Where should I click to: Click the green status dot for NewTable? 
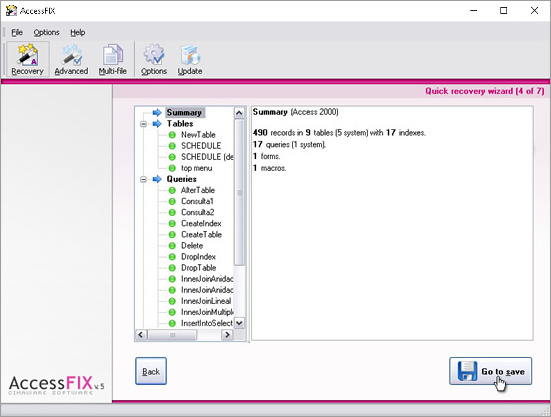click(x=172, y=135)
